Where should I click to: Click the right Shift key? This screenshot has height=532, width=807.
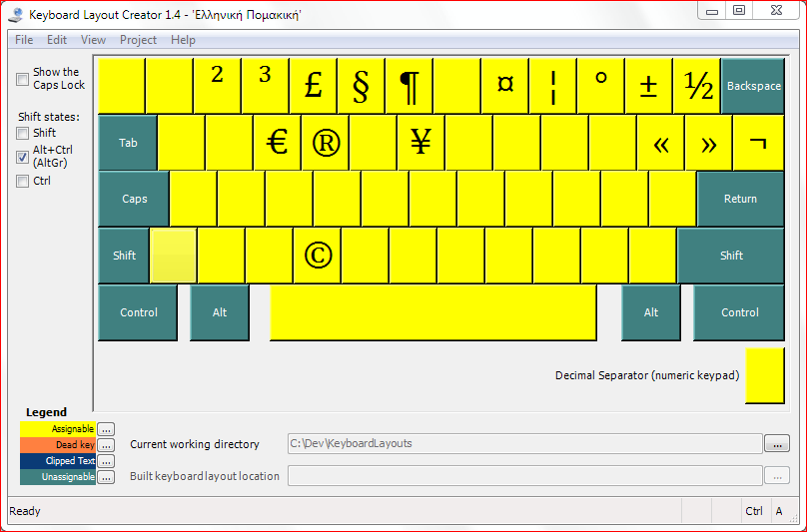[731, 256]
